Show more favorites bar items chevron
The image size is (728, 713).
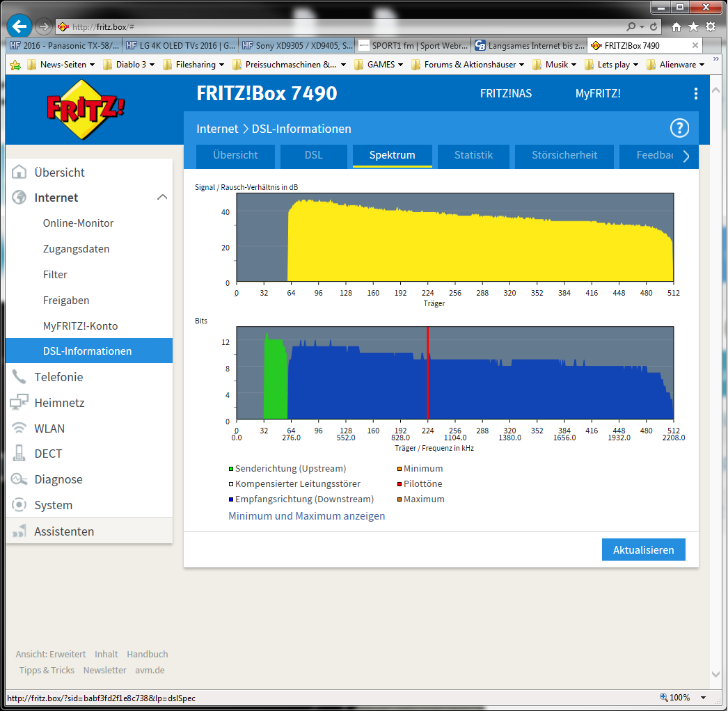click(716, 59)
